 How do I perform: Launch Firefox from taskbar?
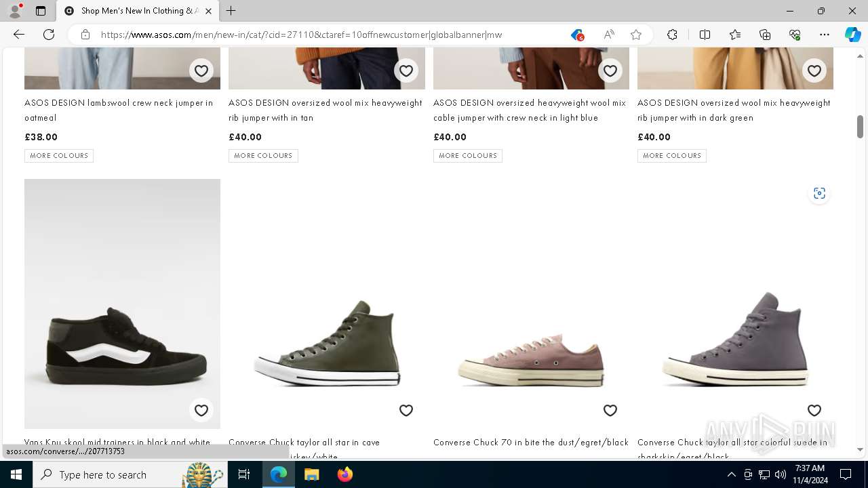pyautogui.click(x=344, y=474)
